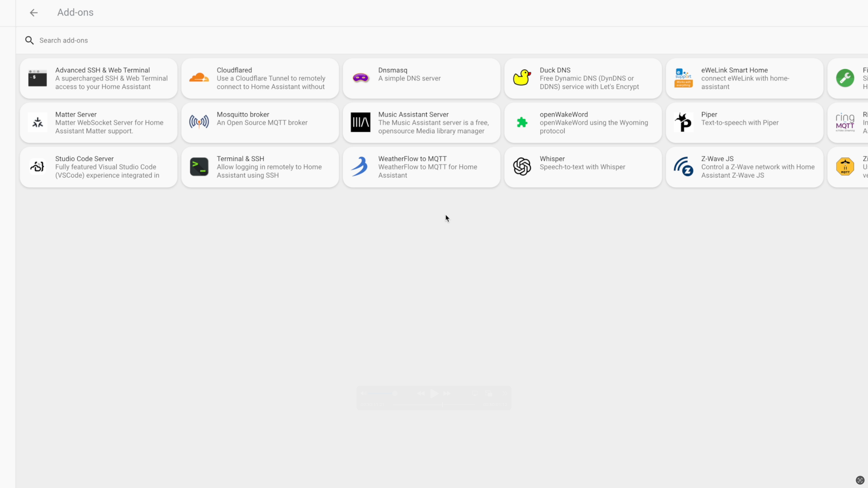Image resolution: width=868 pixels, height=488 pixels.
Task: Click the yellow MQTT bee icon
Action: pos(845,167)
